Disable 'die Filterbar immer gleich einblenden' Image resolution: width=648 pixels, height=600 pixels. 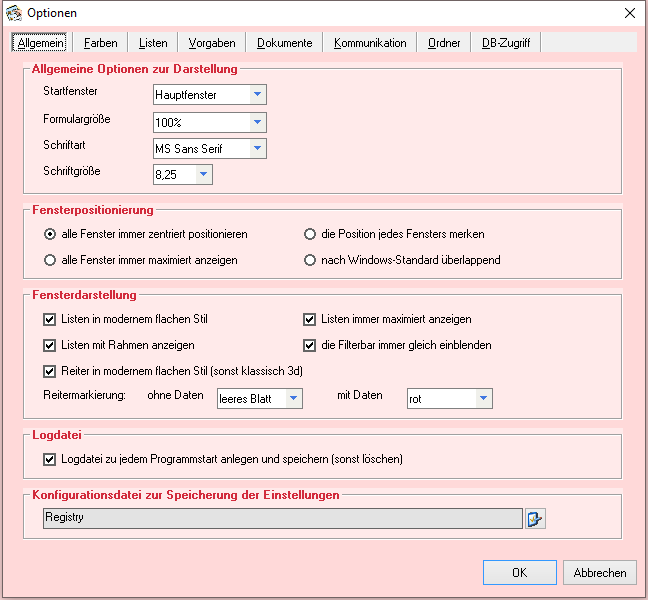point(310,346)
